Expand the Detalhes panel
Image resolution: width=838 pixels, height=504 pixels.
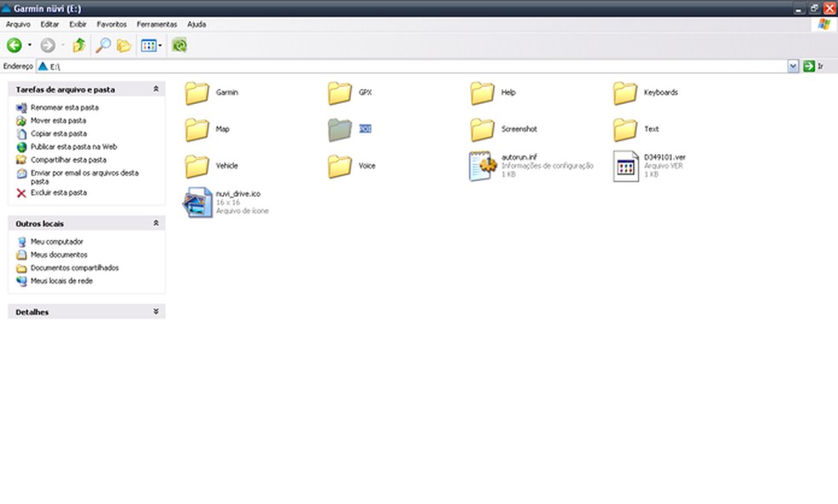pos(156,312)
